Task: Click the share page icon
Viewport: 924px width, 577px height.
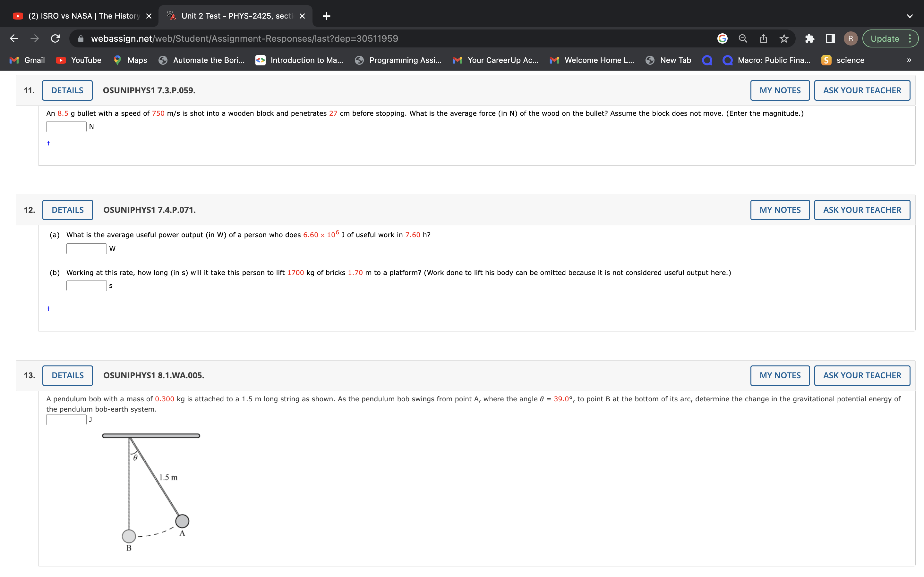Action: pyautogui.click(x=763, y=38)
